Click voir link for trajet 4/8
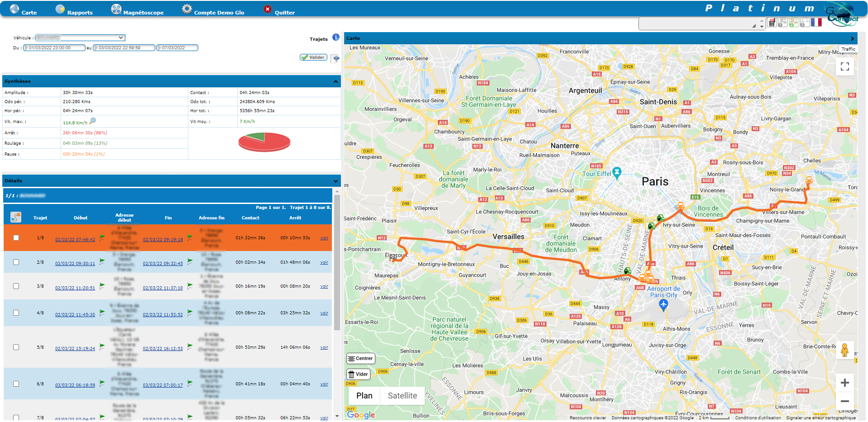Image resolution: width=868 pixels, height=422 pixels. point(324,313)
